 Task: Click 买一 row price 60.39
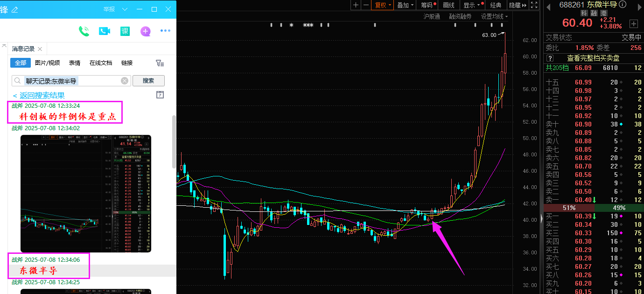(x=583, y=217)
